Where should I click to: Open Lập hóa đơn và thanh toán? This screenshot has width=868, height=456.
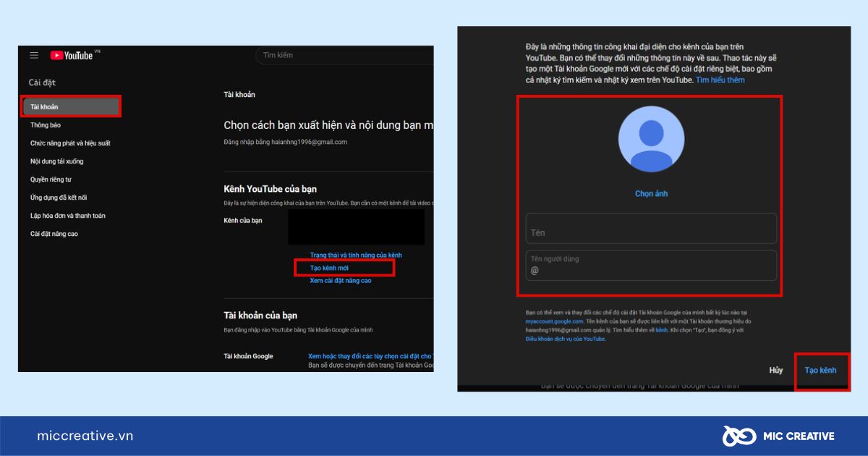(69, 216)
